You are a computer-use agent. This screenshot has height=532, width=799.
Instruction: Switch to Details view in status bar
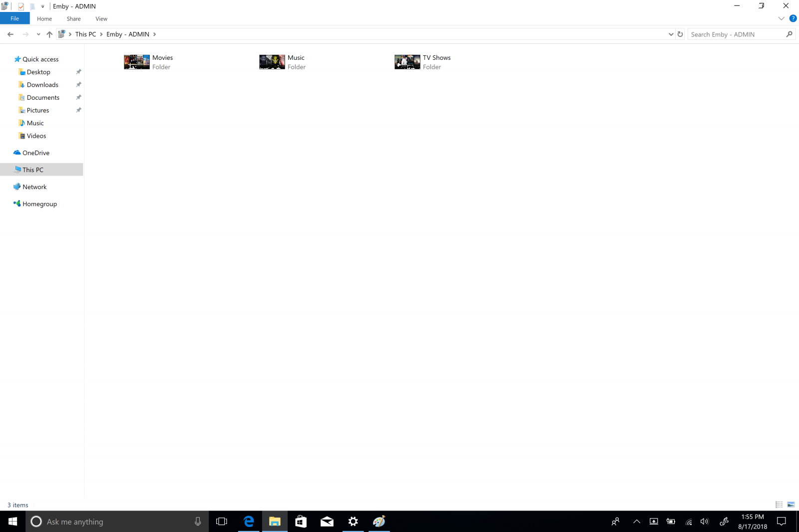coord(779,505)
